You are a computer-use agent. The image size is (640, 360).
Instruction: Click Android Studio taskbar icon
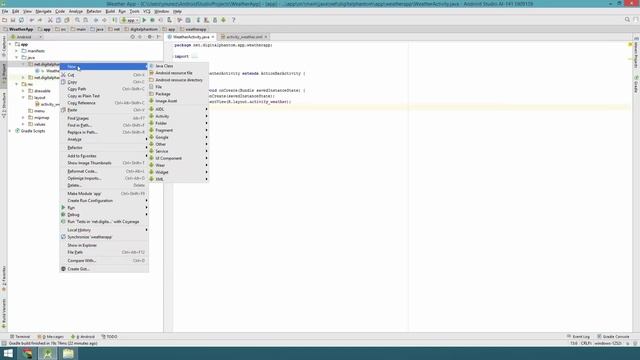[x=48, y=353]
